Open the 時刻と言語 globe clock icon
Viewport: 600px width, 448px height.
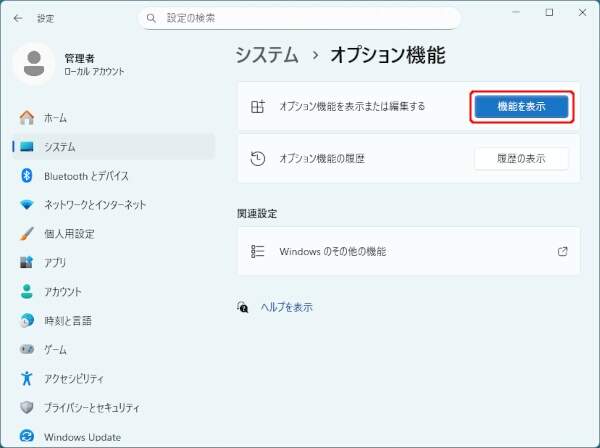[27, 320]
